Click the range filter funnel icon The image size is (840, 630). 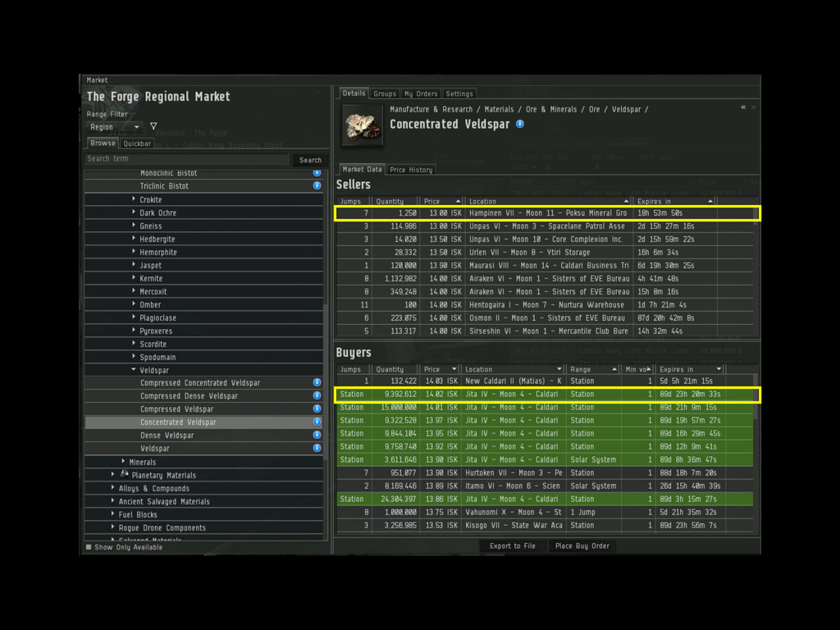point(153,126)
